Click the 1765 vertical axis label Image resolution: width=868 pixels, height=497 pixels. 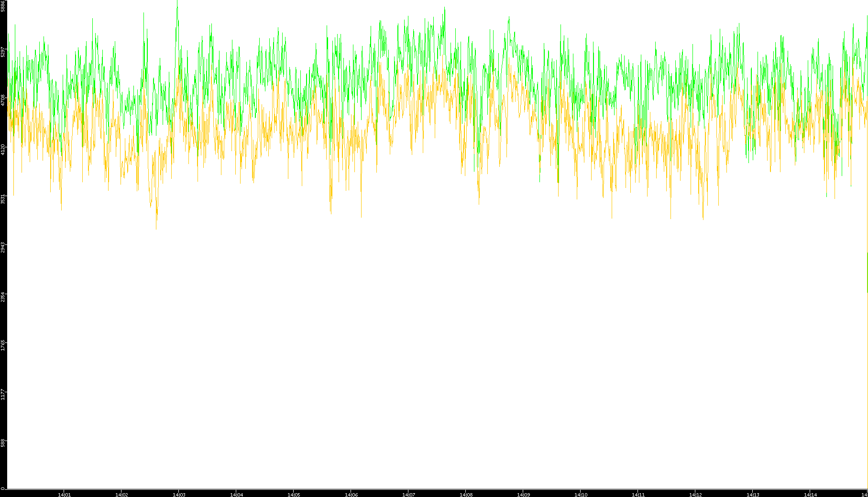pos(3,345)
